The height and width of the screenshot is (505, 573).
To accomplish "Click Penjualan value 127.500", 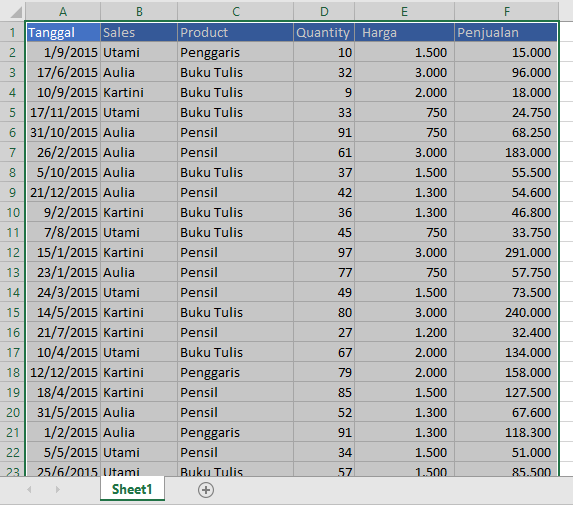I will [506, 392].
